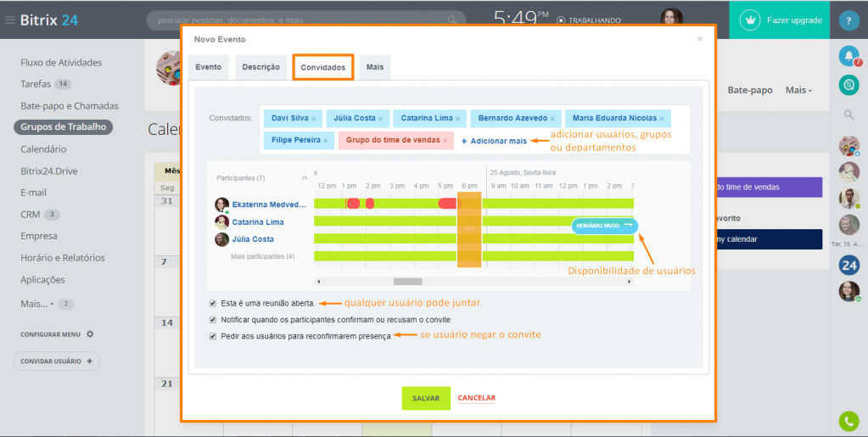The image size is (868, 437).
Task: Open Fluxo de Atividades in sidebar
Action: (61, 63)
